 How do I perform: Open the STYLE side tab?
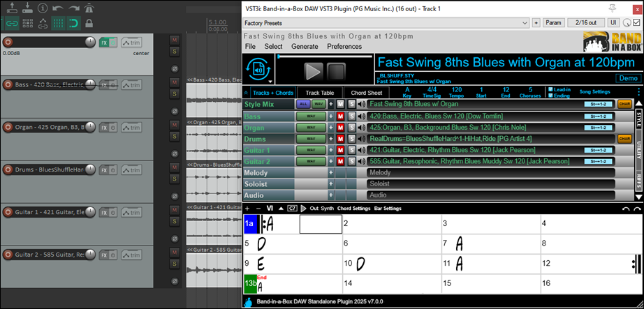[639, 119]
